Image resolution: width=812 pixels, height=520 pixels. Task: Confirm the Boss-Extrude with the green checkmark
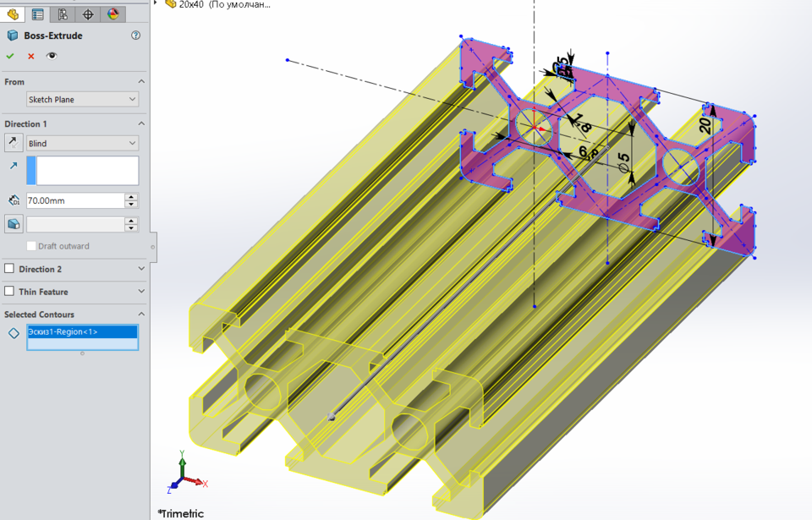click(x=9, y=56)
